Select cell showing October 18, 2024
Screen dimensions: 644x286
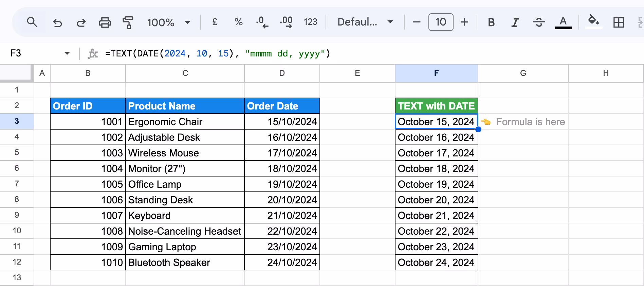[437, 168]
